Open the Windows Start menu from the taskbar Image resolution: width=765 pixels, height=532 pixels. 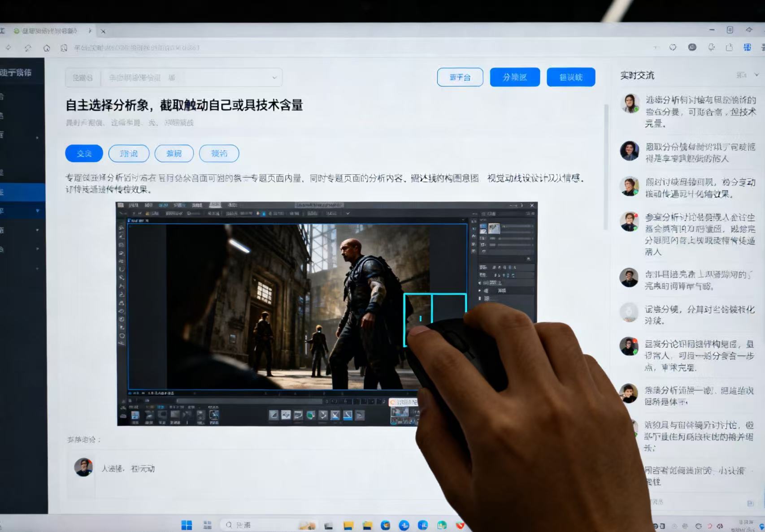187,524
